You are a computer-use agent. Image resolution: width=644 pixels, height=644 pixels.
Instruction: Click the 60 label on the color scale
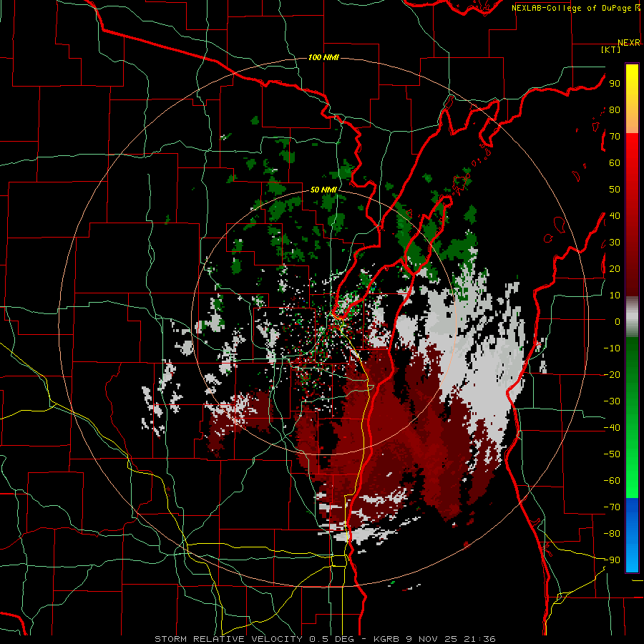(x=615, y=163)
